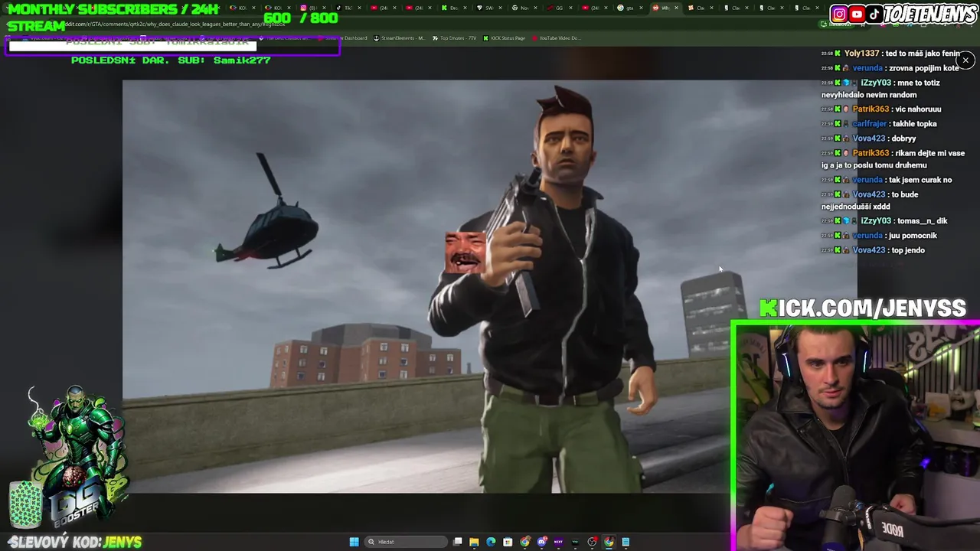980x551 pixels.
Task: Open StreamElements bookmark in bookmarks bar
Action: pos(400,37)
